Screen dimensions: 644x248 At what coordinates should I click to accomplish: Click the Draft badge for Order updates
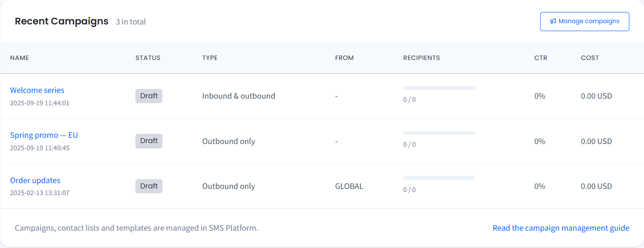pyautogui.click(x=149, y=186)
